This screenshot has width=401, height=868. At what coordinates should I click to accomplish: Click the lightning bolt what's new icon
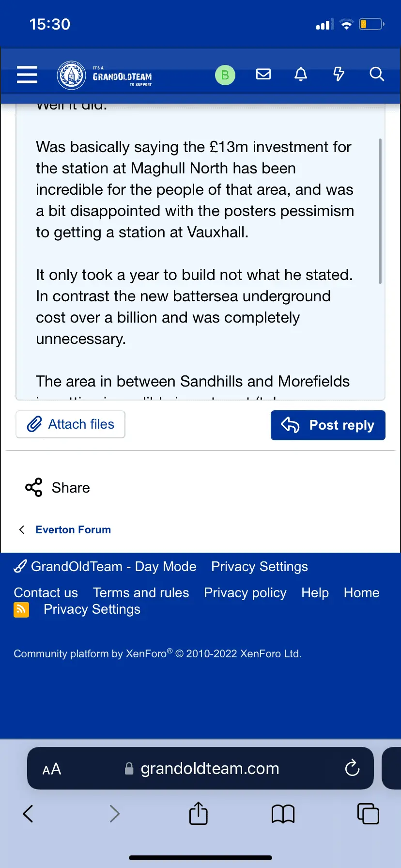339,74
